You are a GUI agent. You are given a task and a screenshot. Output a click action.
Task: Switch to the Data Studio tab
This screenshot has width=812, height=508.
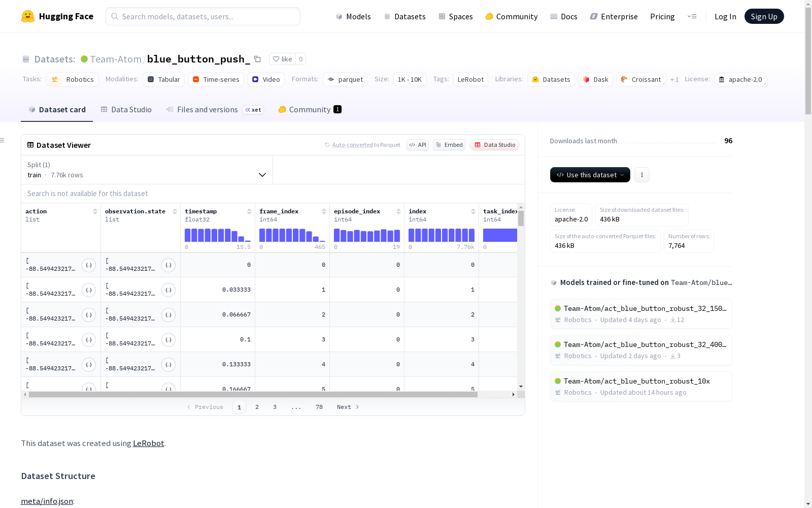126,109
